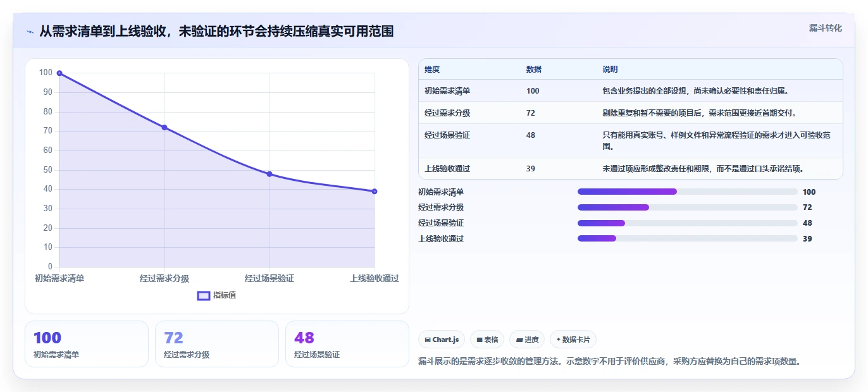Click the 维度 column header

(432, 70)
